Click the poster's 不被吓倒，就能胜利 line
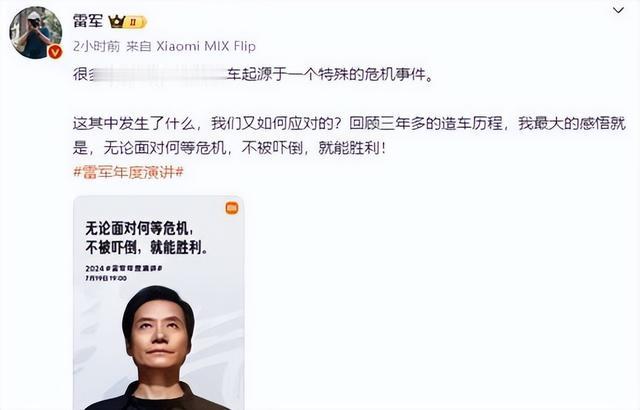Image resolution: width=640 pixels, height=410 pixels. (x=147, y=248)
